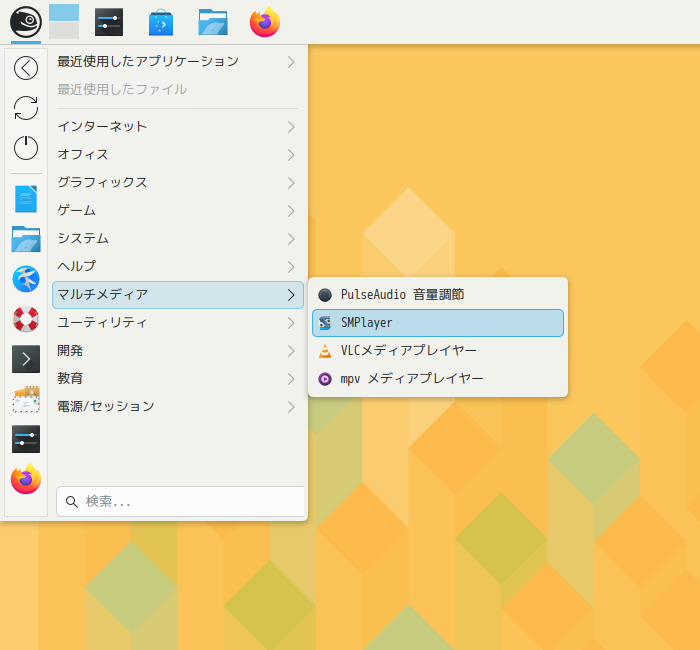Click the arrow beside 教育
The height and width of the screenshot is (650, 700).
point(291,379)
